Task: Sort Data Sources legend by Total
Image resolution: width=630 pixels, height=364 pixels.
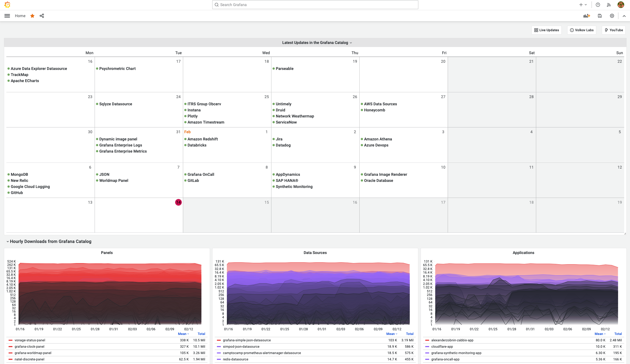Action: point(410,334)
